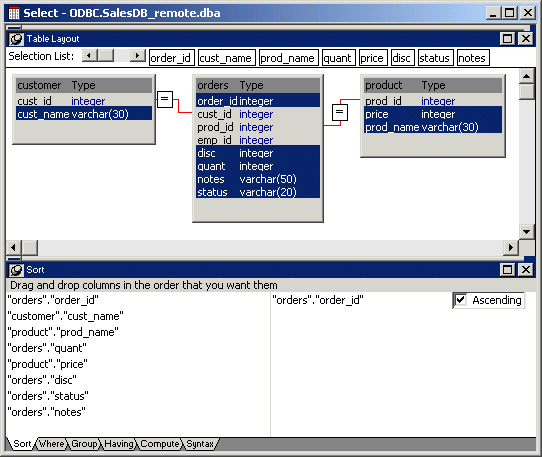Image resolution: width=542 pixels, height=457 pixels.
Task: Click vertical scrollbar up arrow
Action: [x=527, y=76]
